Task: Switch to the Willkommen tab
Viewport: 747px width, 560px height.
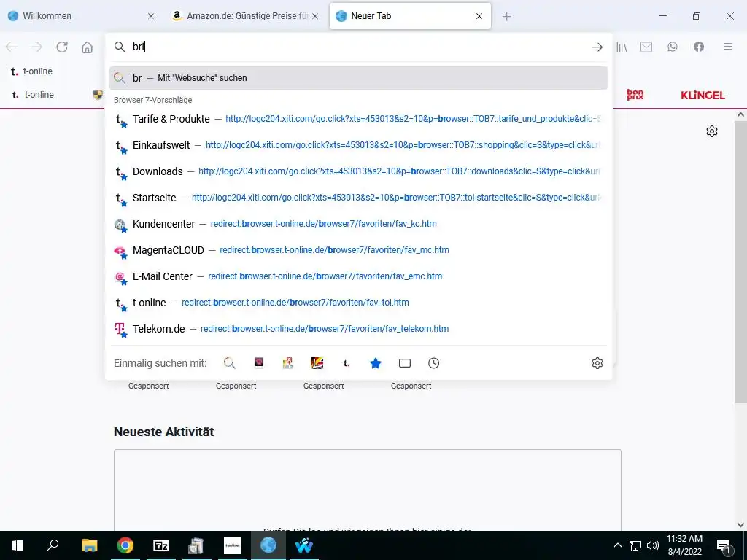Action: click(81, 16)
